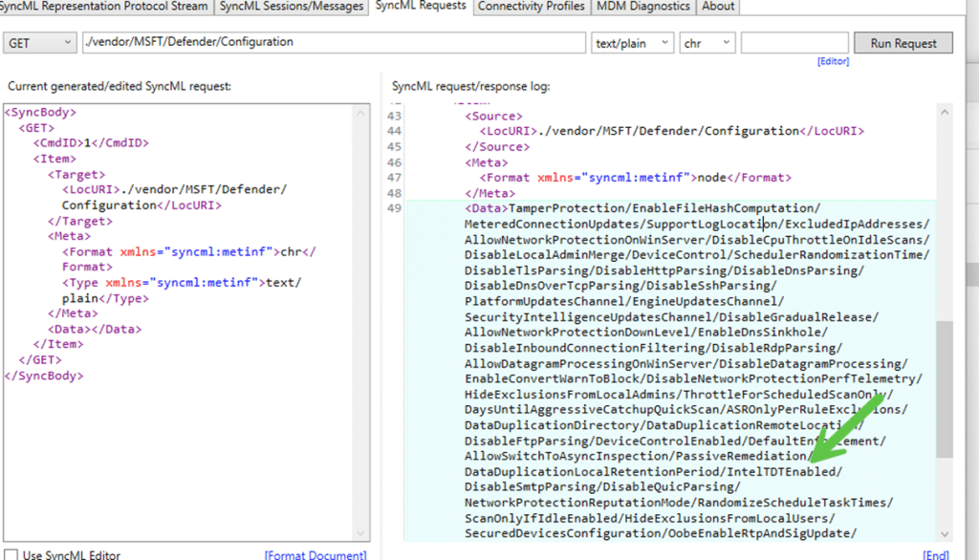Click the OMA-URI path input field
The image size is (979, 560).
(x=333, y=43)
